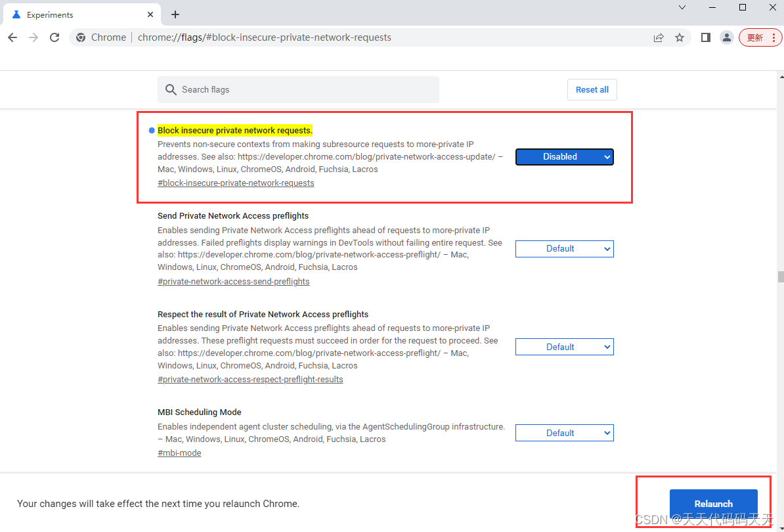Click the Search flags input field
The image size is (784, 532).
(298, 89)
